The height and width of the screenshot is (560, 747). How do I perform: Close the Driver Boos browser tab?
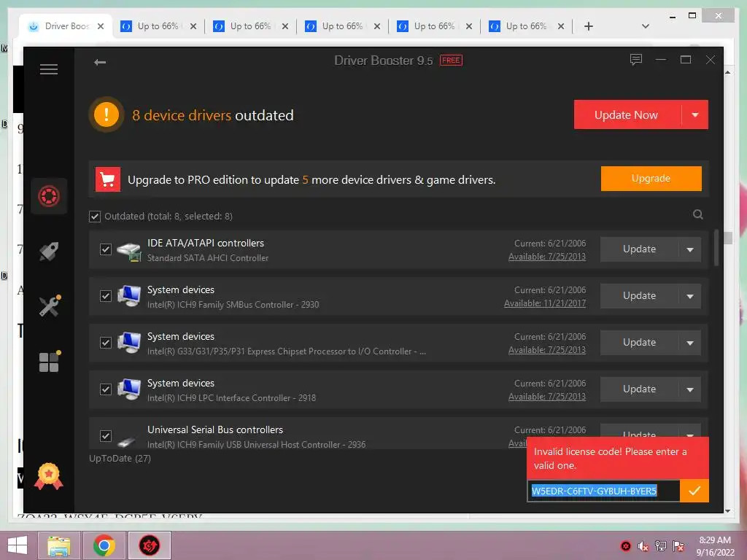(x=101, y=26)
